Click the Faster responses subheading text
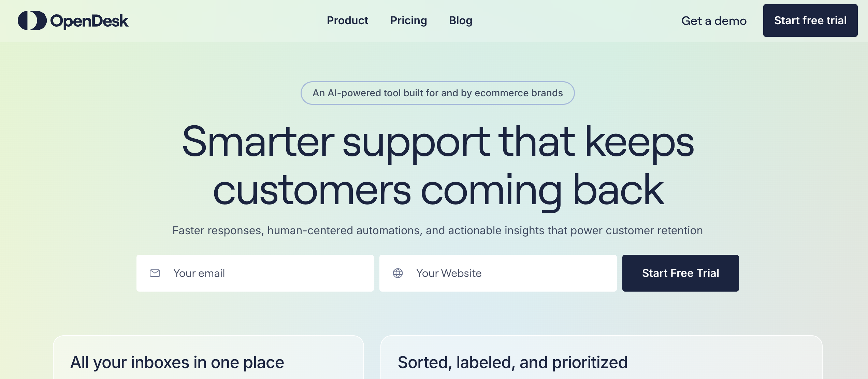 437,230
